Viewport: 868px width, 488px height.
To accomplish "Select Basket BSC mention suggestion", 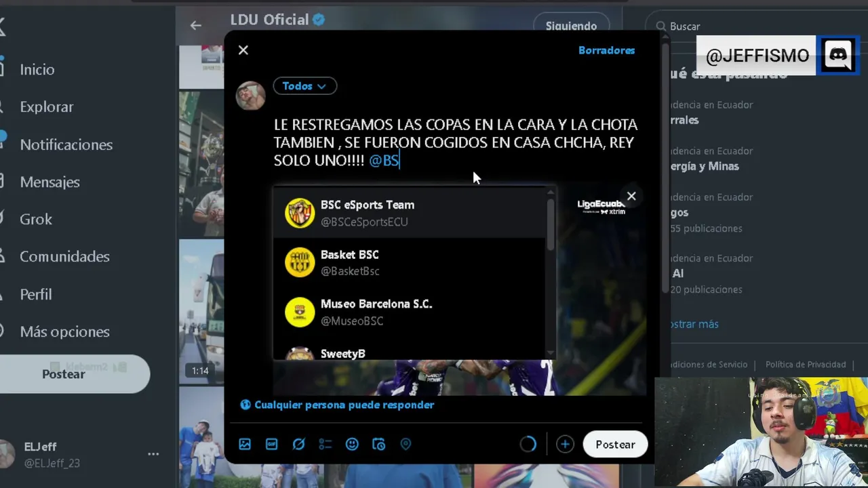I will tap(410, 262).
